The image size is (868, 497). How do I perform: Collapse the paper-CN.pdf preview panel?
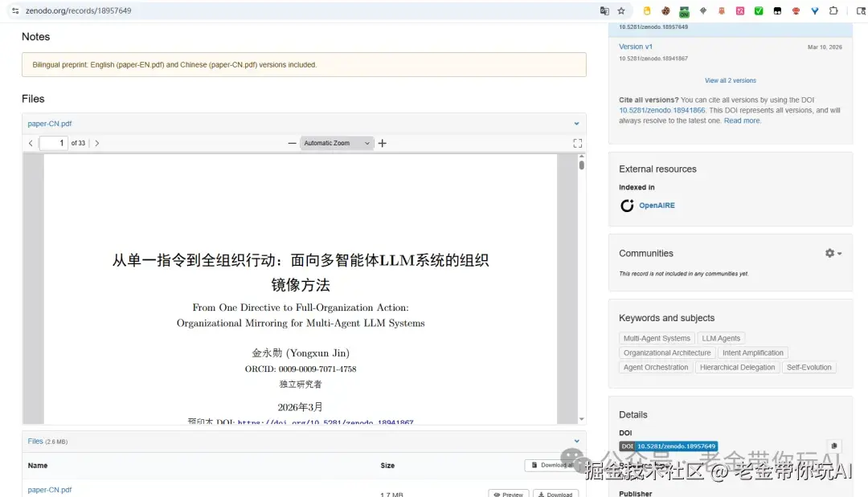tap(576, 124)
